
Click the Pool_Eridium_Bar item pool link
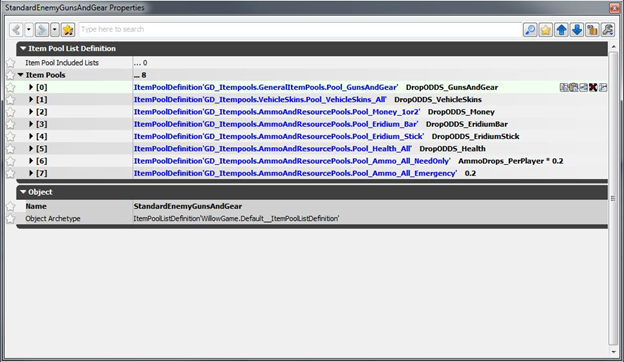[x=276, y=124]
